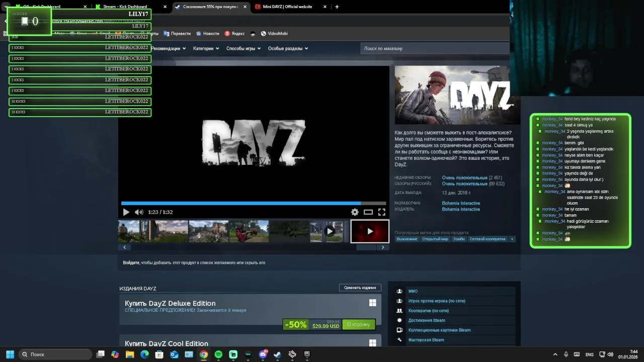Image resolution: width=644 pixels, height=362 pixels.
Task: Open video player settings gear
Action: 355,212
